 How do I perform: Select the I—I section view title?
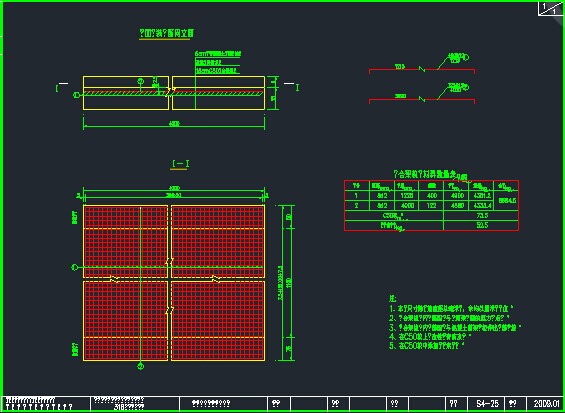pos(181,164)
